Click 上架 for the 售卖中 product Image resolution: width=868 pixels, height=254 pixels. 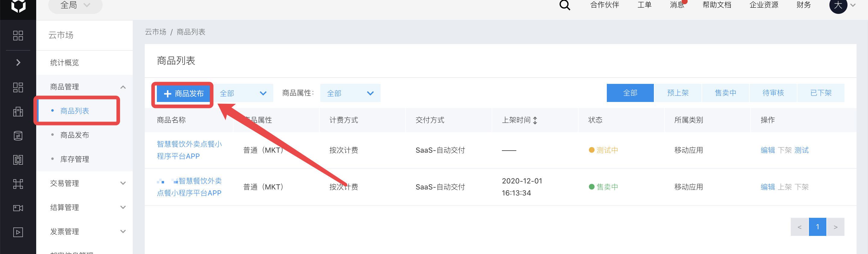click(784, 187)
